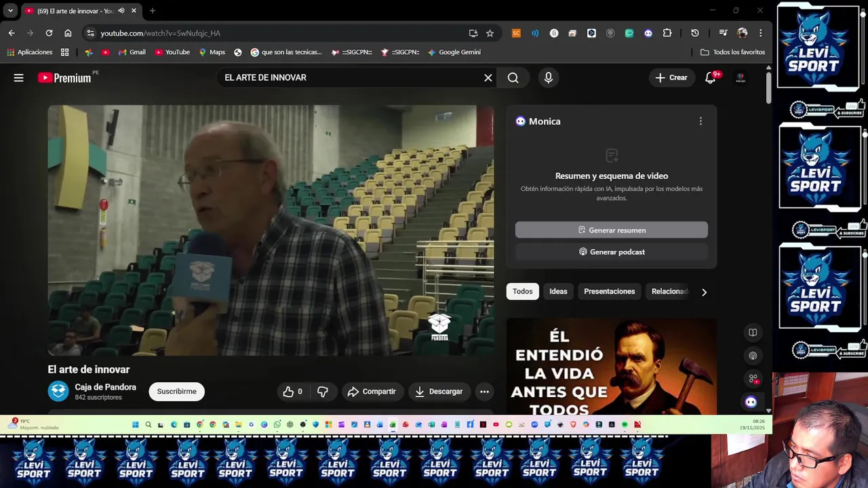Open Caja de Pandora channel avatar
The image size is (868, 488).
pos(58,391)
